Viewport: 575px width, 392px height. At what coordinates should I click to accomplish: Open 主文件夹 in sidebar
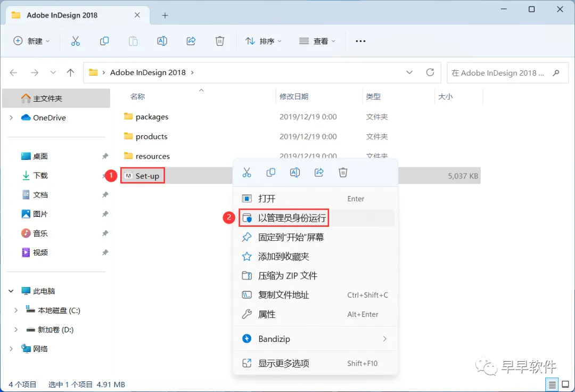56,99
